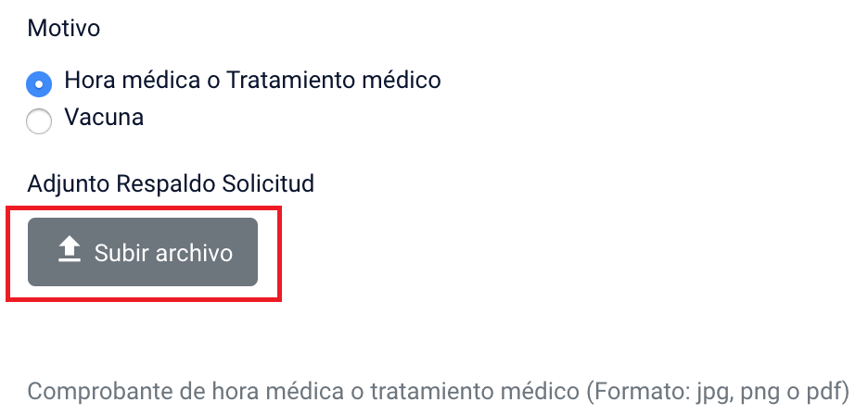Open file picker via upload icon

(x=70, y=249)
